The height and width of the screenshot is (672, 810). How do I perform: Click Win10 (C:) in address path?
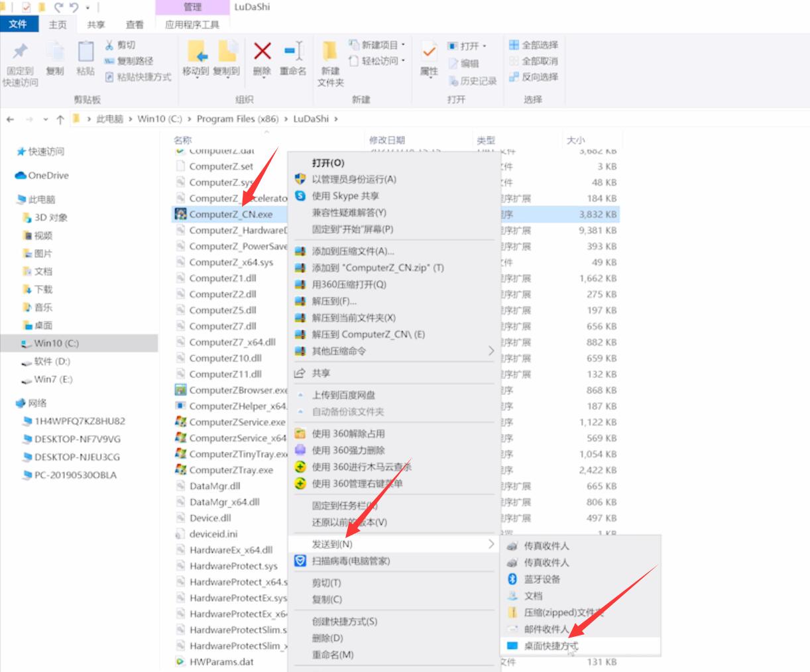click(160, 119)
